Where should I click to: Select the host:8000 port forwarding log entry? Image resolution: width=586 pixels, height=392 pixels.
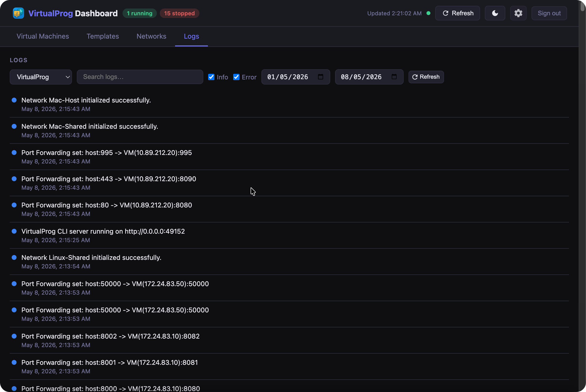coord(289,386)
